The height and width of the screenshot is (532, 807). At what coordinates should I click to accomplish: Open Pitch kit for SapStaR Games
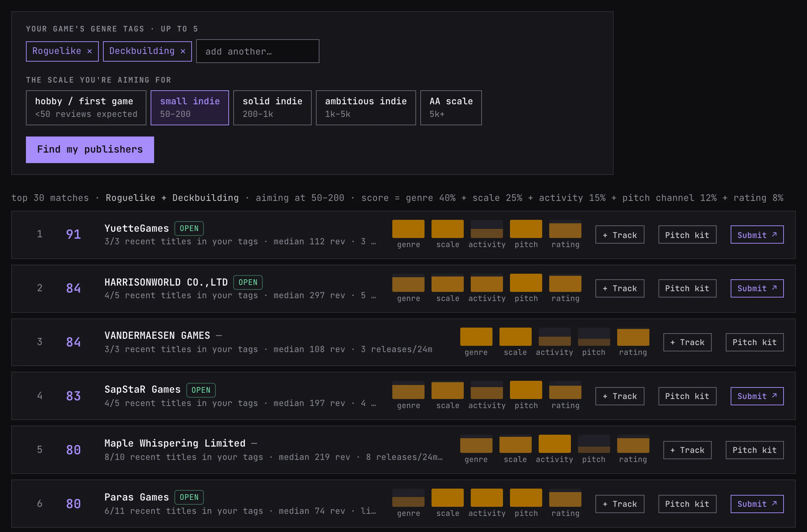coord(687,396)
